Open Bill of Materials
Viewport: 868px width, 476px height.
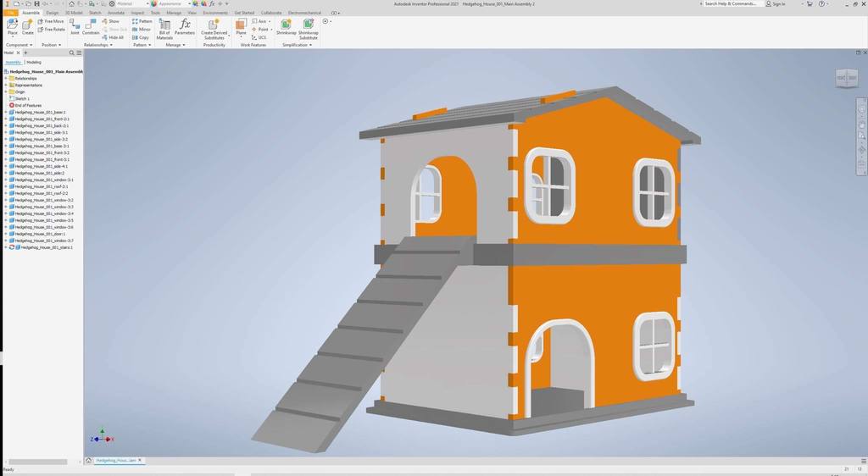tap(164, 29)
